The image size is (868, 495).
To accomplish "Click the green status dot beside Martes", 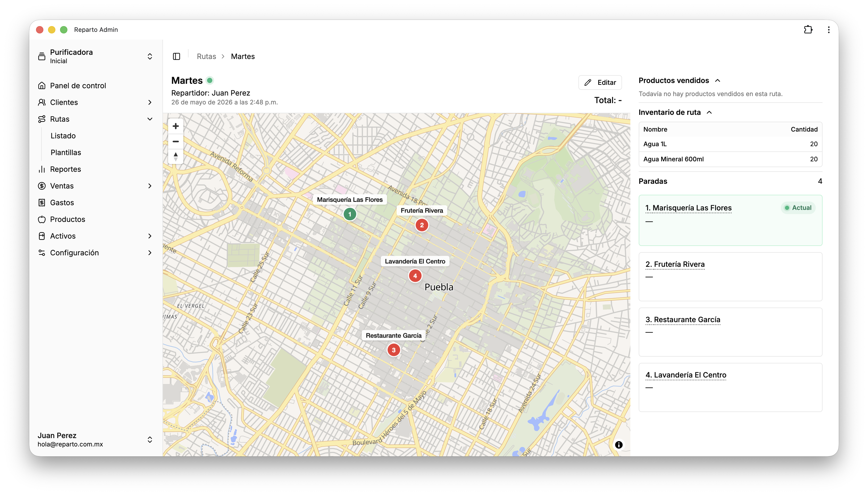I will pos(210,81).
